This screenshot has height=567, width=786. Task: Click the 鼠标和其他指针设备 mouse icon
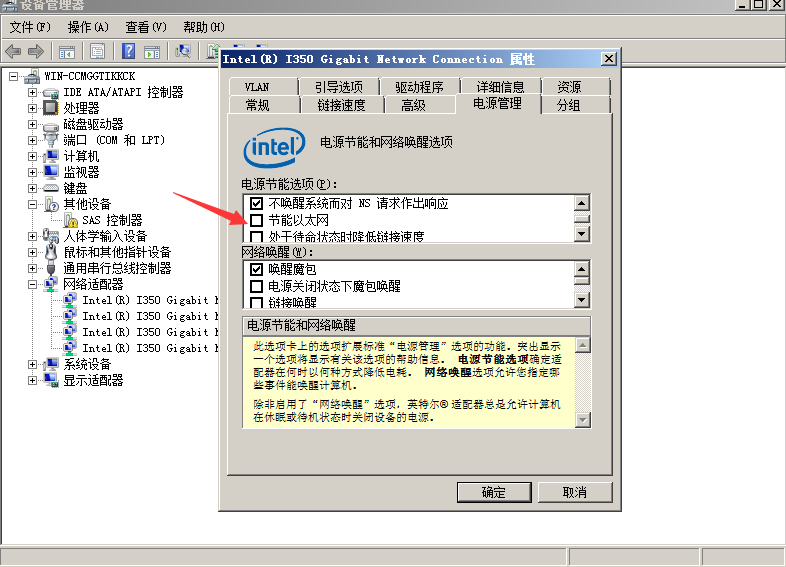[51, 252]
